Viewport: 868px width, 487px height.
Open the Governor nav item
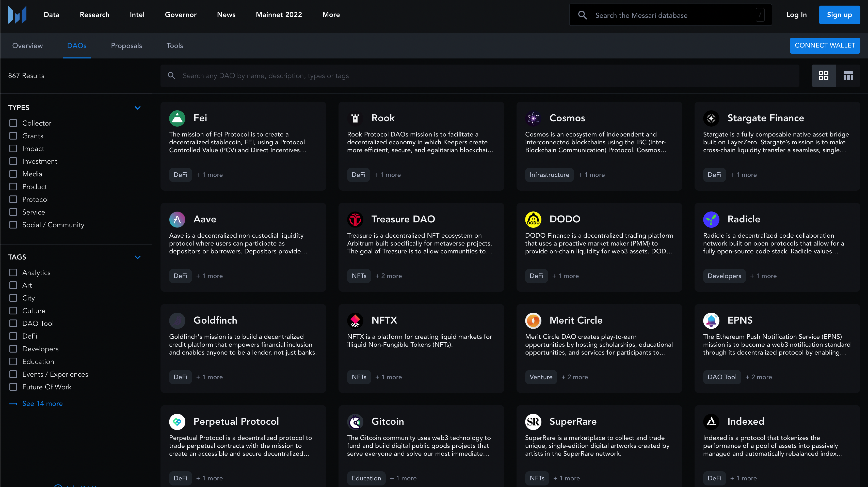[x=181, y=15]
